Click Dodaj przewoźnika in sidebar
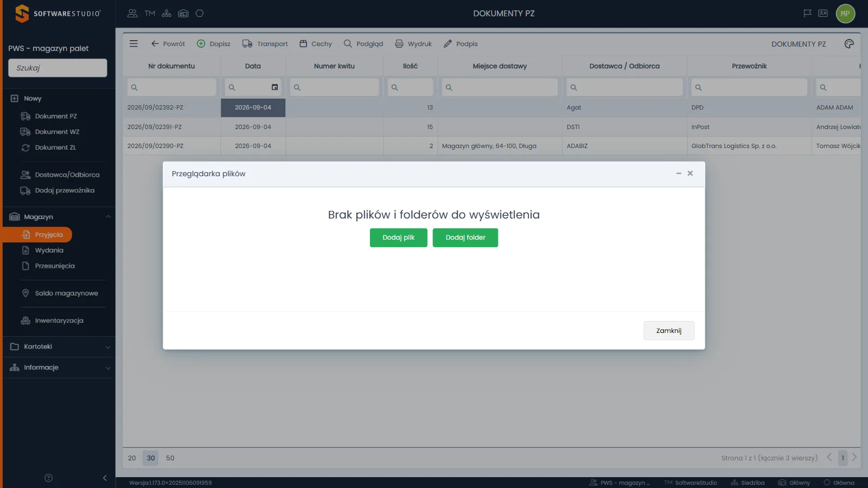Viewport: 868px width, 488px height. tap(65, 190)
